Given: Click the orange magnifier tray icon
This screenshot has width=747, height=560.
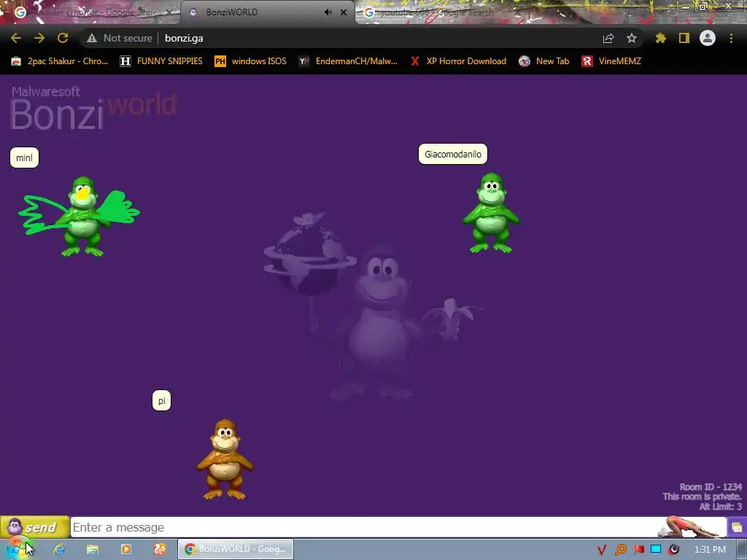Looking at the screenshot, I should (x=620, y=550).
